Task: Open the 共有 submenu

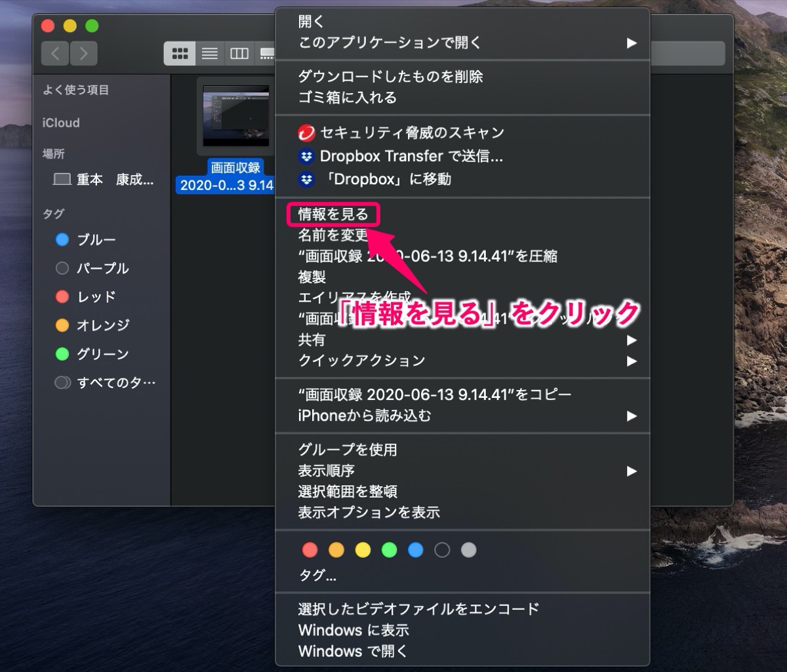Action: tap(462, 340)
